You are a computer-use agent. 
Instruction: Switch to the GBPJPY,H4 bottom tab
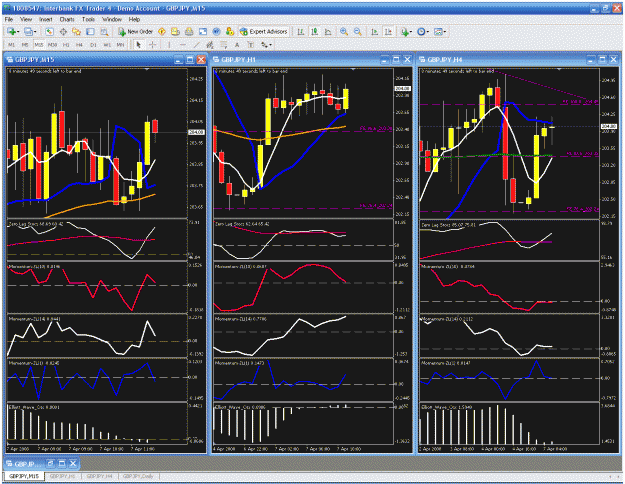tap(99, 476)
